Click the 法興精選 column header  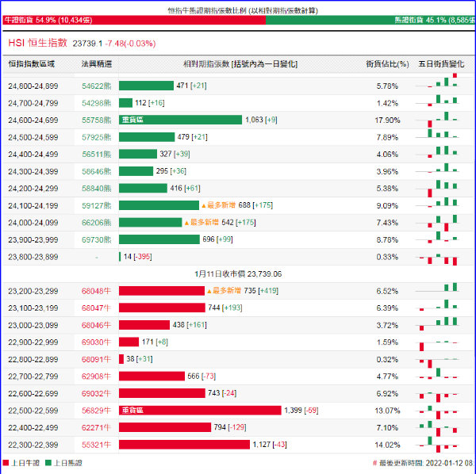pyautogui.click(x=97, y=64)
